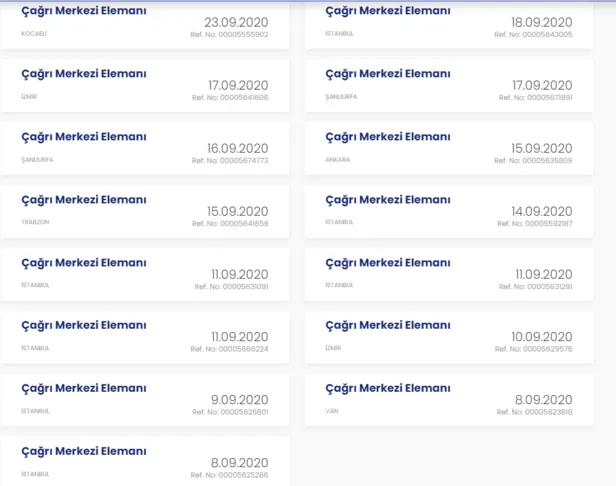Open the İstanbul job posted 14.09.2020
Screen dimensions: 616x486
pos(388,200)
